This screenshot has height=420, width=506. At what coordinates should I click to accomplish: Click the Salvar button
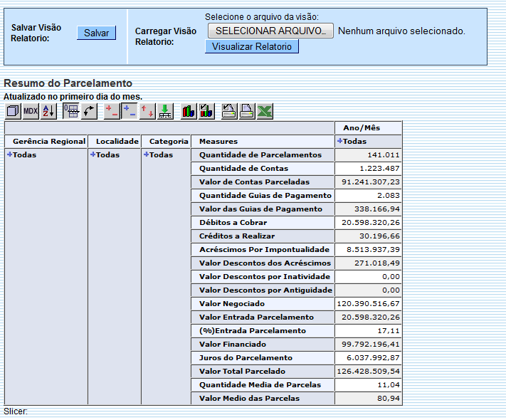point(96,33)
